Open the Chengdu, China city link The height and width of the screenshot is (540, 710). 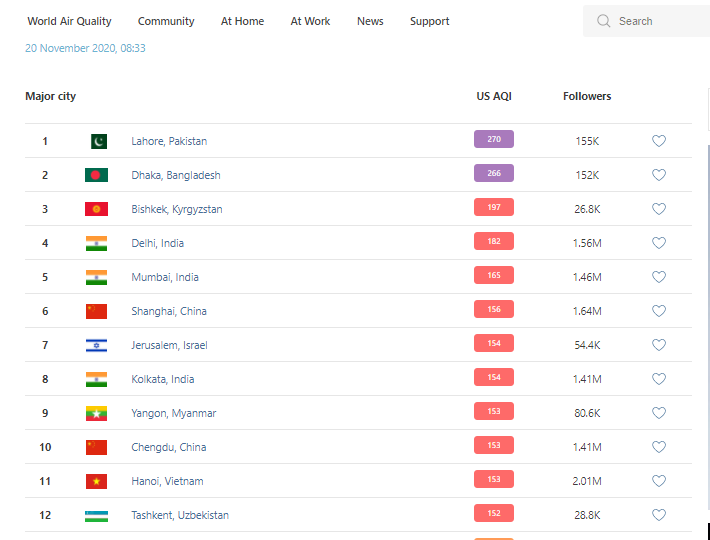[168, 447]
